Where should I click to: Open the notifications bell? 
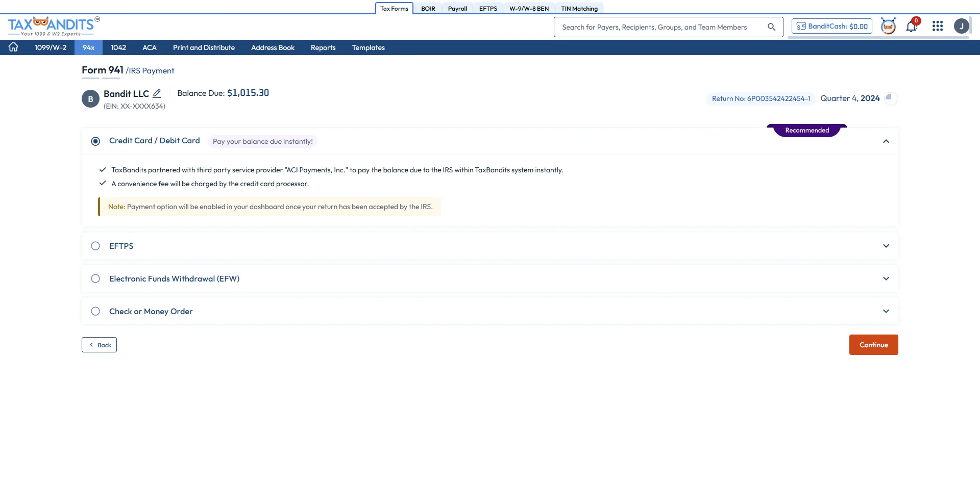[912, 26]
